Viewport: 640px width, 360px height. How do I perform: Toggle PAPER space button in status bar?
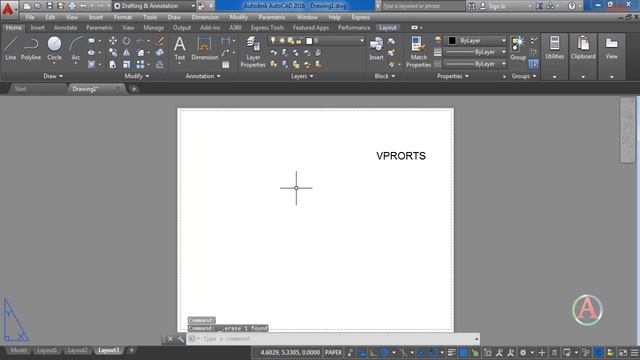[x=333, y=352]
